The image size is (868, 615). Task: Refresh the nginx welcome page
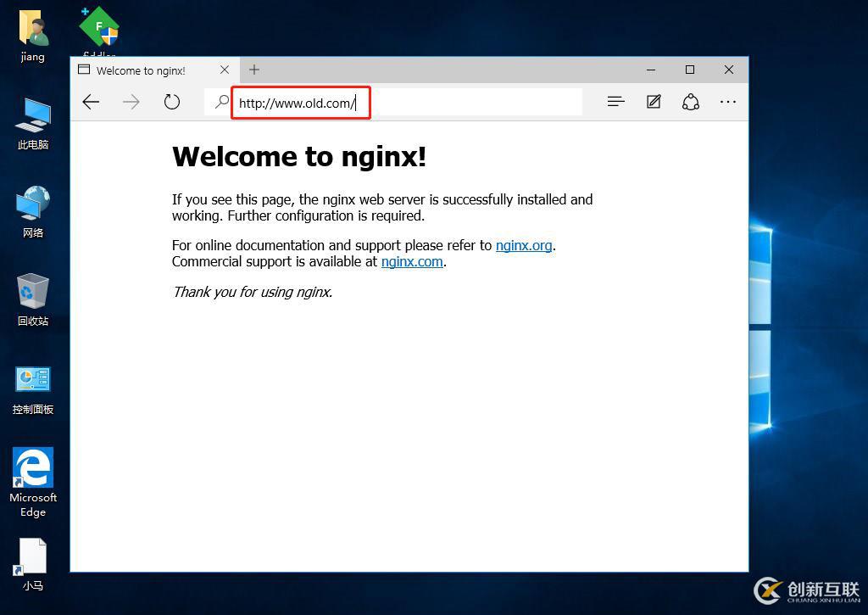click(x=172, y=102)
